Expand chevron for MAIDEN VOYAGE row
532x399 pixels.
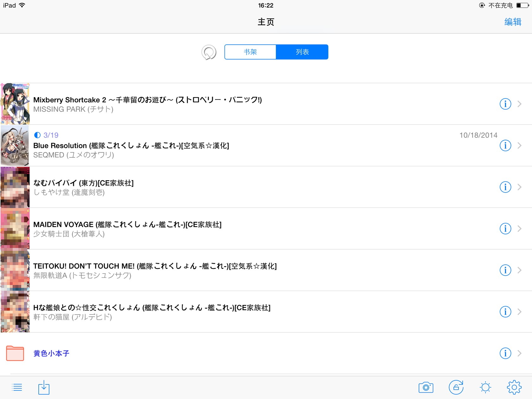[519, 229]
